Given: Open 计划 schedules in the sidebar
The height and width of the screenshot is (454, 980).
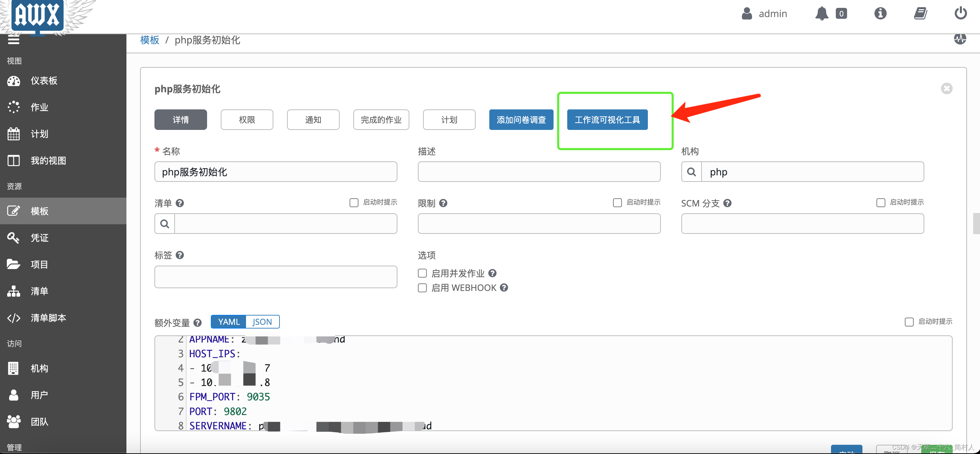Looking at the screenshot, I should [63, 134].
